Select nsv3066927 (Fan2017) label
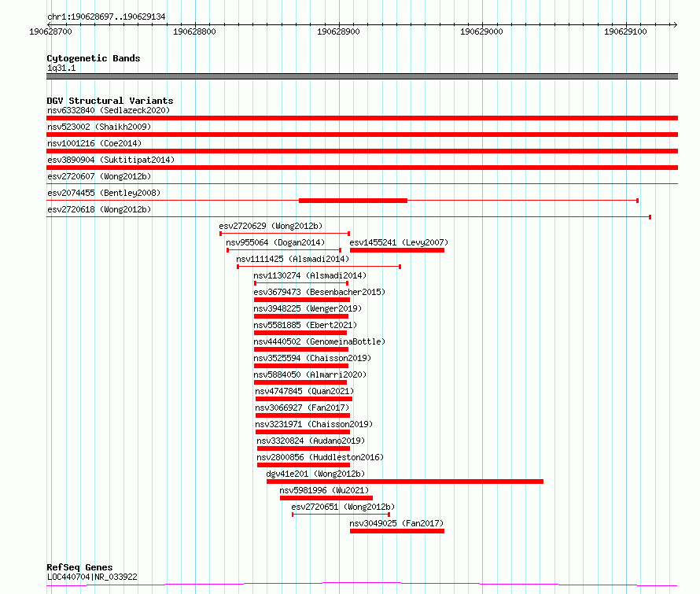 (x=302, y=408)
